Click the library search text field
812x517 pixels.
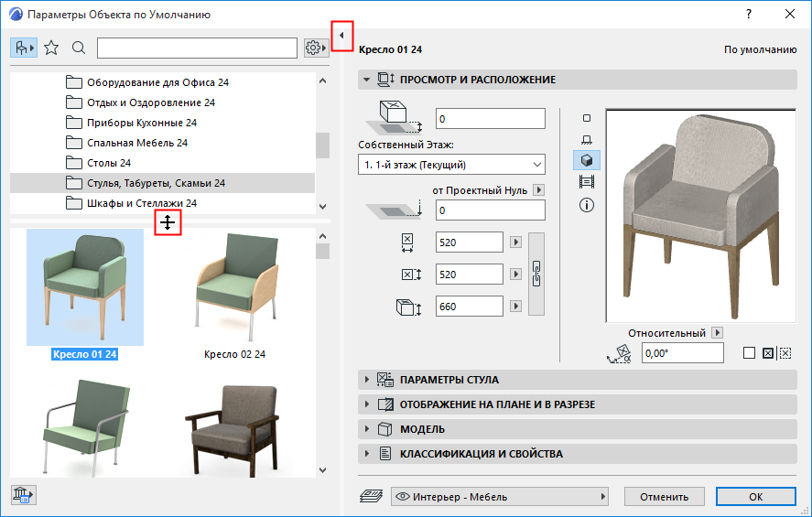tap(198, 48)
